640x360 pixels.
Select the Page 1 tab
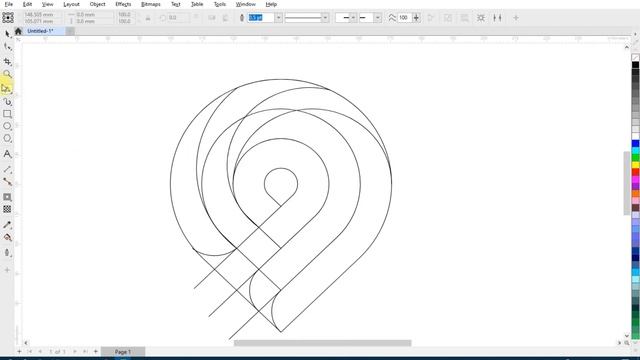click(x=123, y=351)
